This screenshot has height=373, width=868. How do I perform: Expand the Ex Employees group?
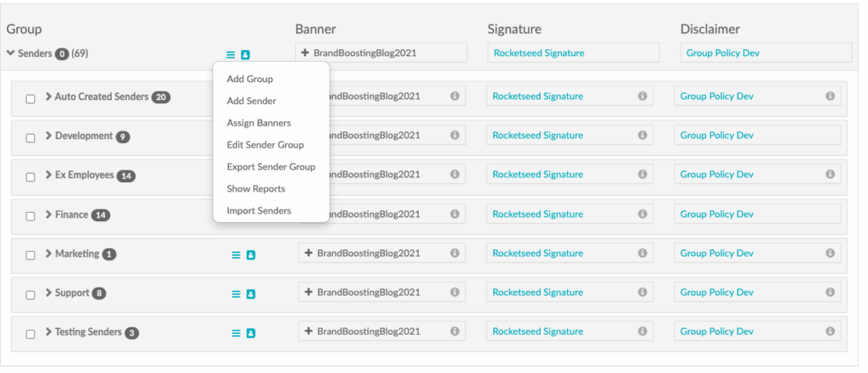(48, 175)
